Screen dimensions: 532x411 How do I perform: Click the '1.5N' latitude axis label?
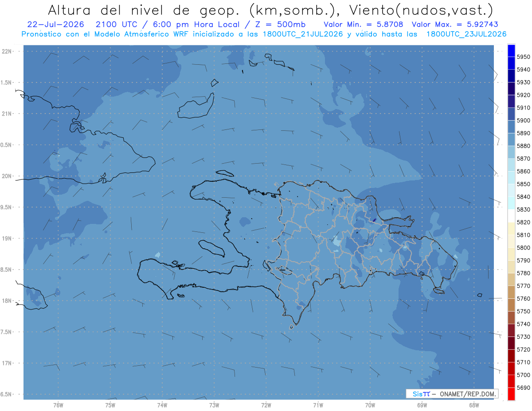tap(6, 82)
